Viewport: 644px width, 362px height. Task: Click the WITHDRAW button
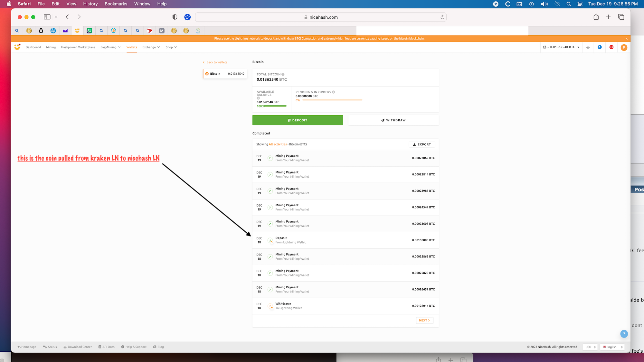(x=393, y=120)
